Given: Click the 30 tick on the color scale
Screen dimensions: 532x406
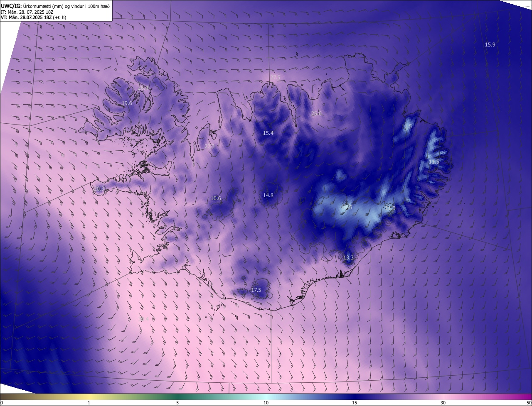Looking at the screenshot, I should point(443,403).
